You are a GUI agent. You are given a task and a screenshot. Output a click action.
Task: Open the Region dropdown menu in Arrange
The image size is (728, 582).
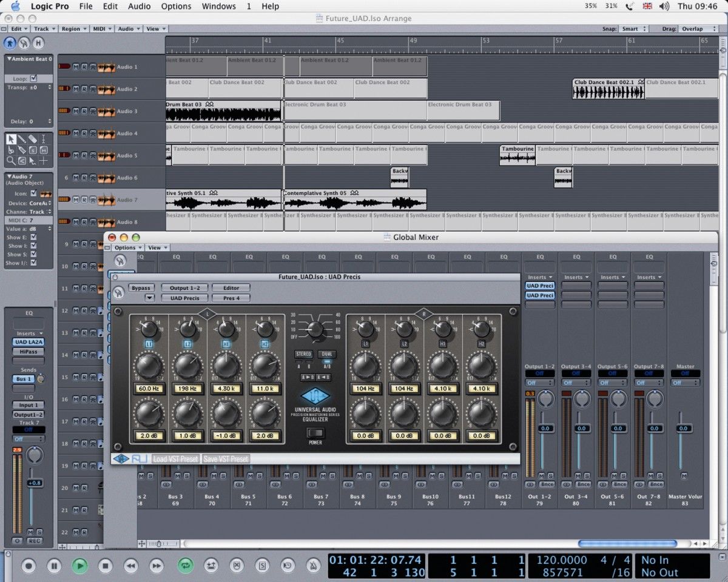[x=72, y=28]
